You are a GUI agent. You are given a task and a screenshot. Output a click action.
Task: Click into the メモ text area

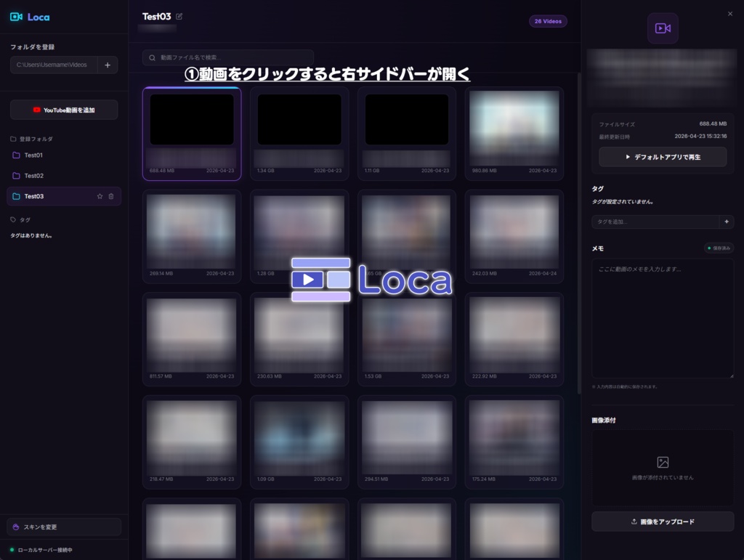(x=663, y=318)
